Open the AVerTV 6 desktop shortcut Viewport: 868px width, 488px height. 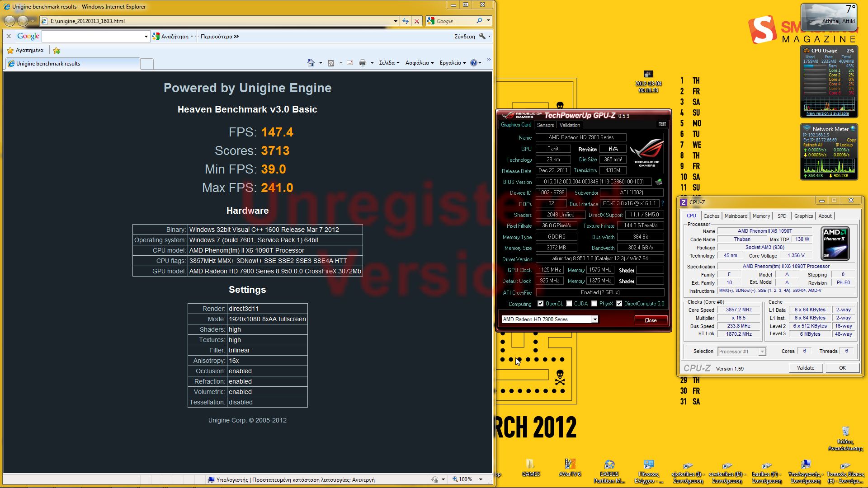click(x=570, y=468)
